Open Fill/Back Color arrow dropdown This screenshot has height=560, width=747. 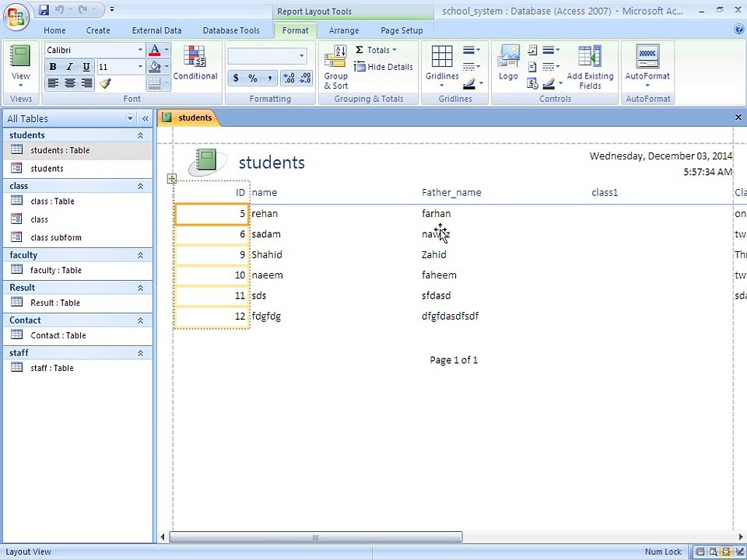[x=167, y=66]
